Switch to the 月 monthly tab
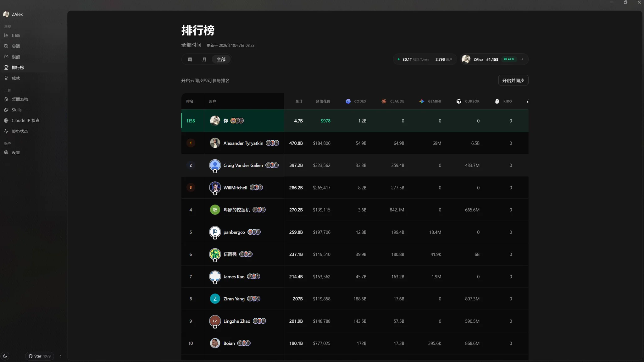644x362 pixels. (x=204, y=59)
